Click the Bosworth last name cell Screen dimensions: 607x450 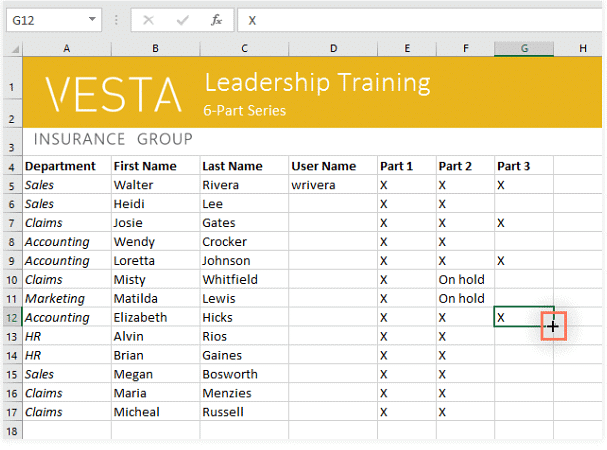tap(244, 374)
